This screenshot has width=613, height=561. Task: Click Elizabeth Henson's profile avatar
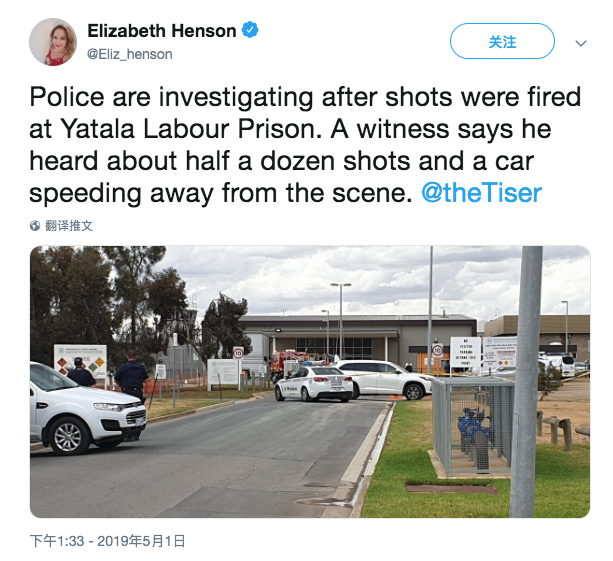(x=53, y=42)
